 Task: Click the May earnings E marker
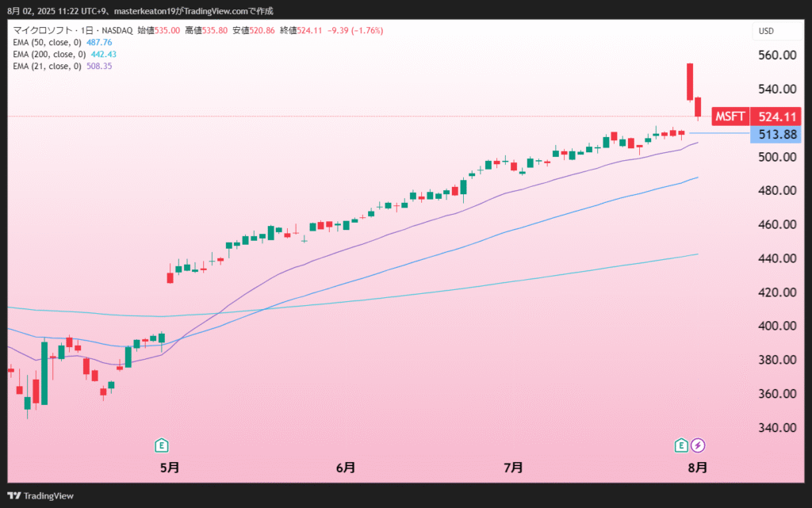click(162, 445)
